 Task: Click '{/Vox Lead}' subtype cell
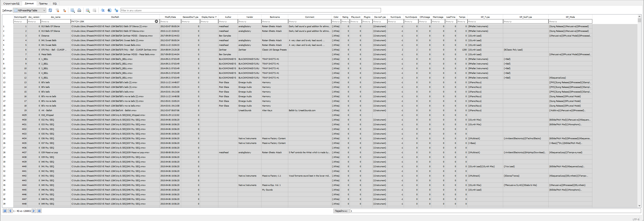tap(525, 166)
